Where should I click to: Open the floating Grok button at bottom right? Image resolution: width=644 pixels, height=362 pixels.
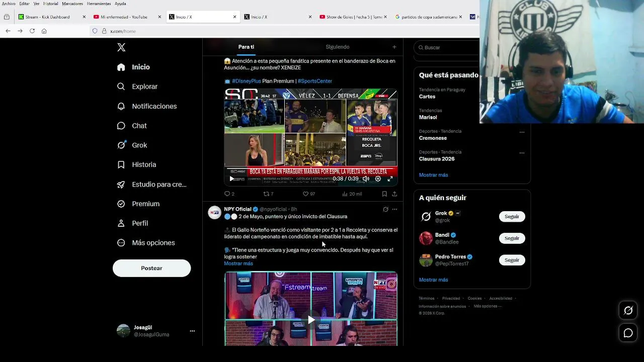628,311
